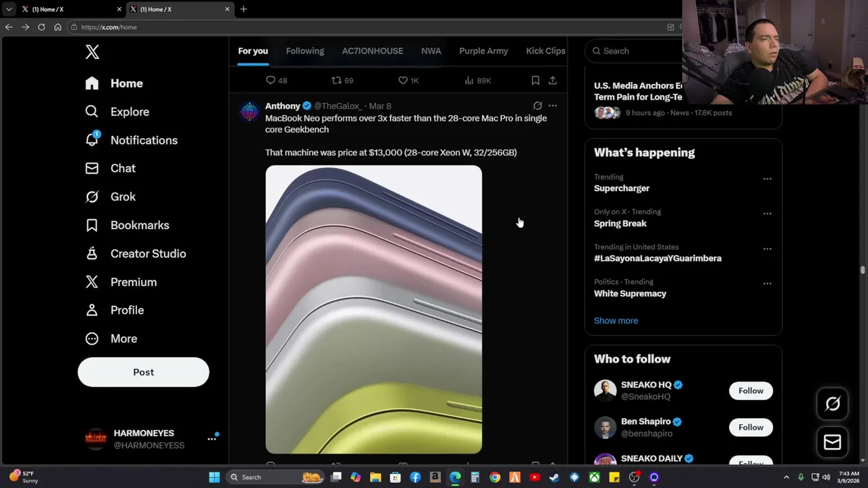This screenshot has height=488, width=868.
Task: Open the Xbox app from taskbar
Action: pyautogui.click(x=594, y=477)
